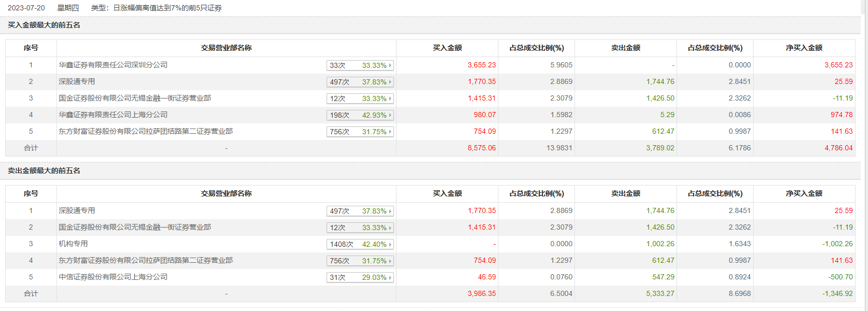Open 深股通专用 link in the buy table
868x311 pixels.
click(77, 81)
